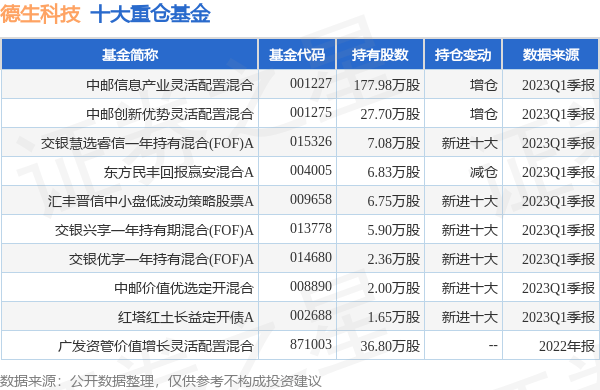Viewport: 600px width, 390px height.
Task: Click fund name 交银优享一年持有混合(FOF)A
Action: coord(161,259)
